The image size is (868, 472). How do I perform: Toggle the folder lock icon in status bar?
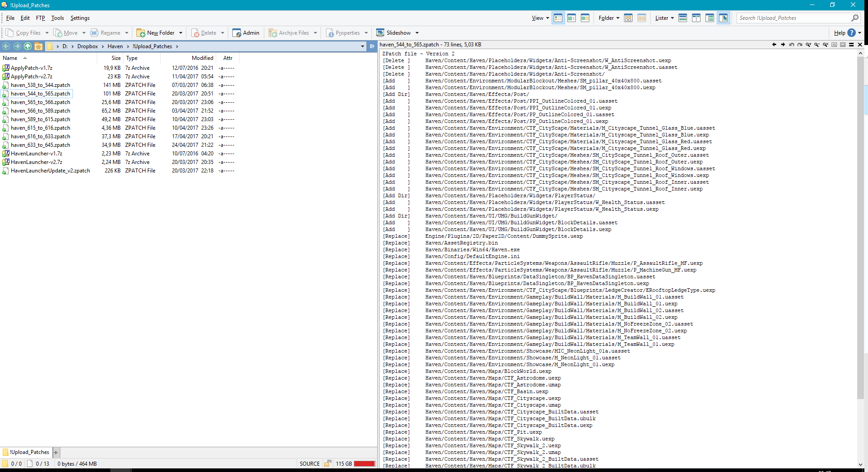[x=328, y=463]
